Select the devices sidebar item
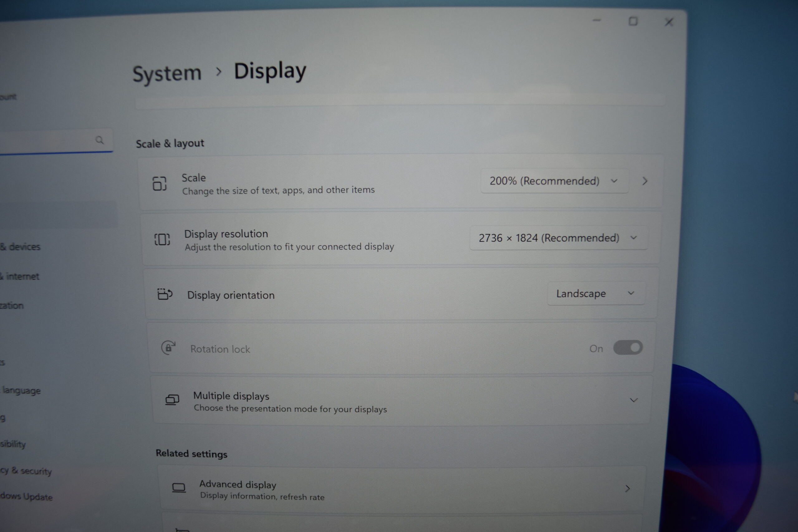Image resolution: width=798 pixels, height=532 pixels. (x=20, y=247)
